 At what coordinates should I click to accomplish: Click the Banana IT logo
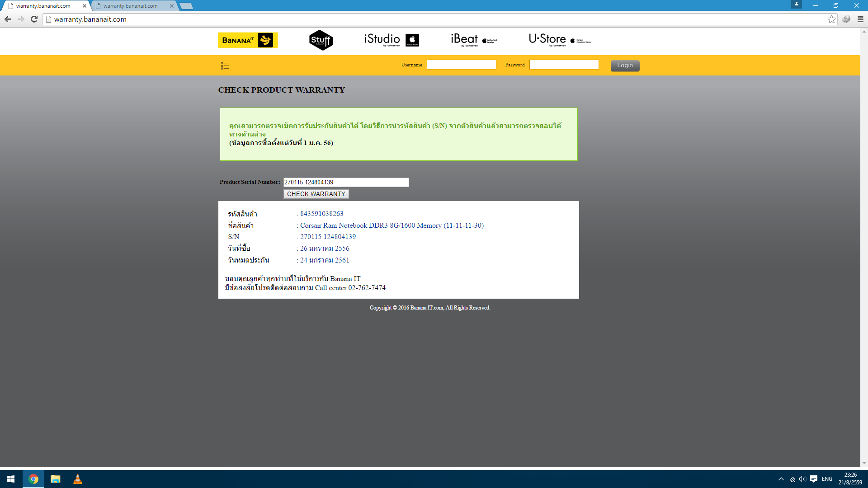[248, 40]
